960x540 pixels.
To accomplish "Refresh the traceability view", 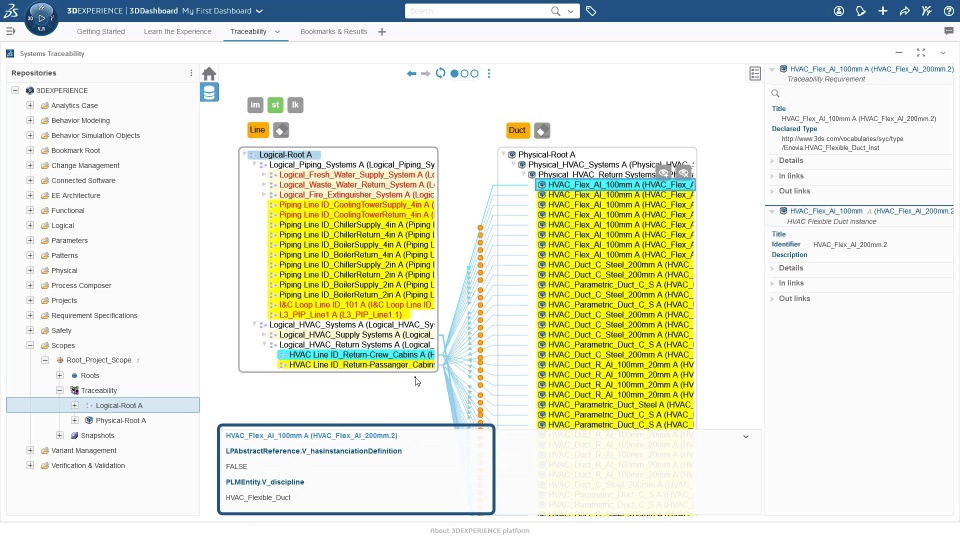I will 440,73.
